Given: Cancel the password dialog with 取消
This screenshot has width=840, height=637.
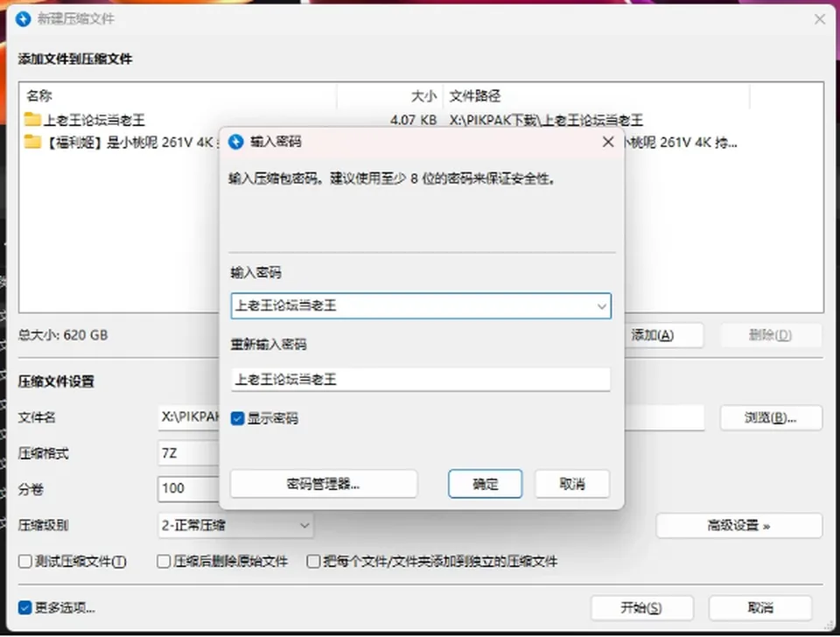Looking at the screenshot, I should coord(572,485).
